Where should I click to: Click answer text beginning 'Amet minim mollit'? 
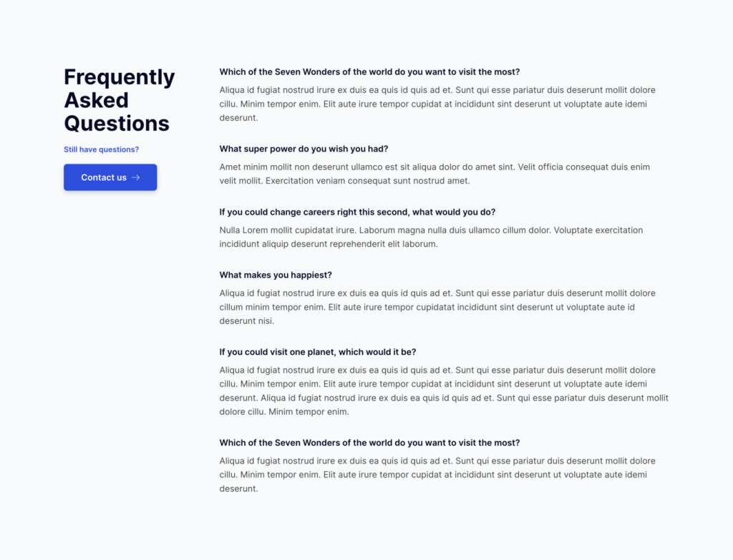coord(435,174)
